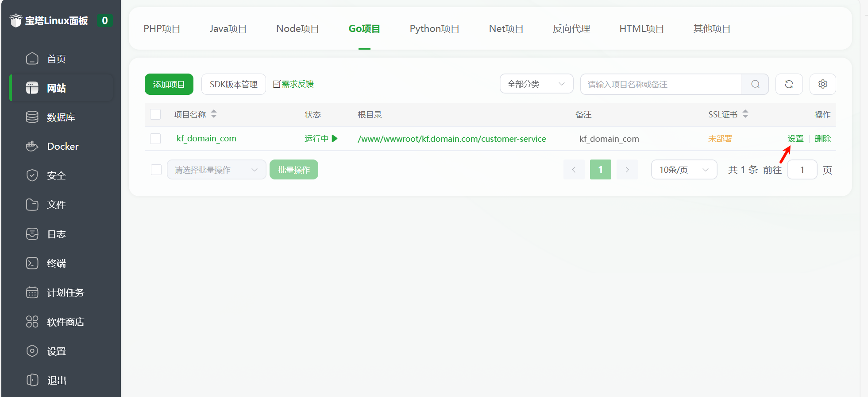Viewport: 868px width, 397px height.
Task: Open the 10条/页 page size dropdown
Action: tap(683, 170)
